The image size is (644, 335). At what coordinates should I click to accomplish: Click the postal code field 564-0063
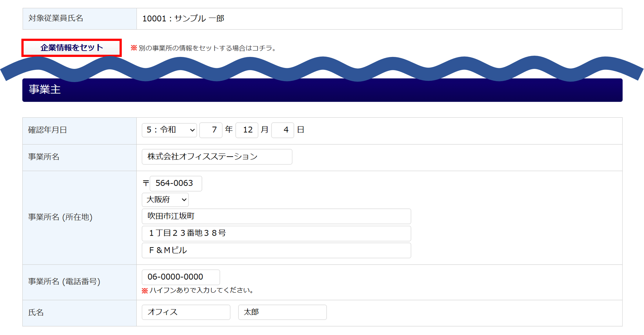coord(176,183)
